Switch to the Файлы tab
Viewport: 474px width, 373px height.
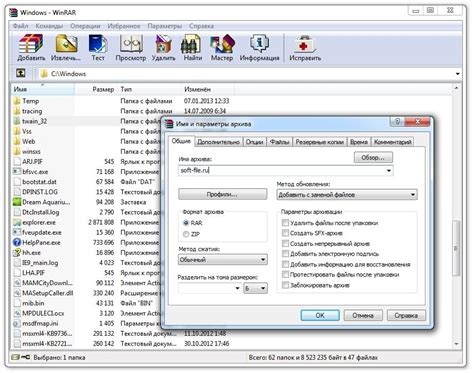279,142
